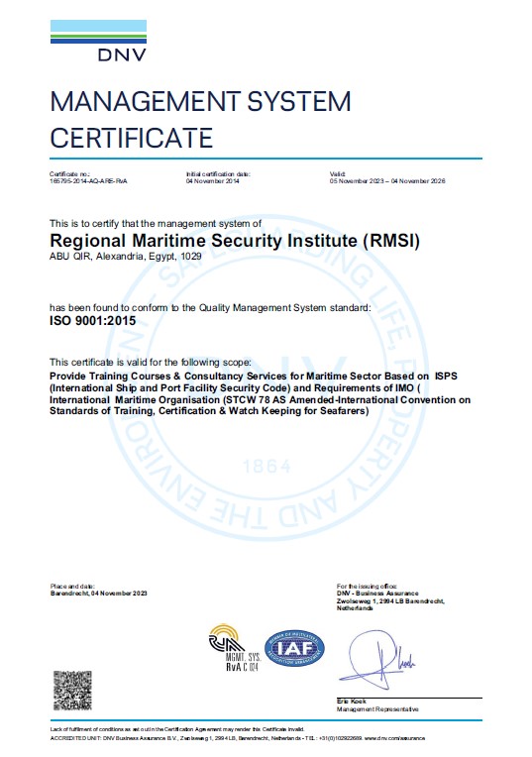532x757 pixels.
Task: Click the ISO 9001:2015 standard text
Action: click(x=93, y=321)
